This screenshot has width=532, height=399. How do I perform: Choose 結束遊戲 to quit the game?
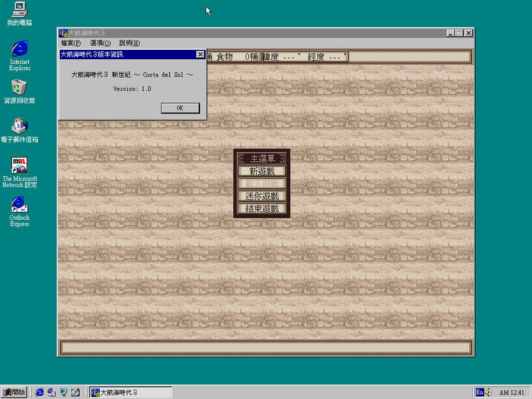tap(261, 209)
